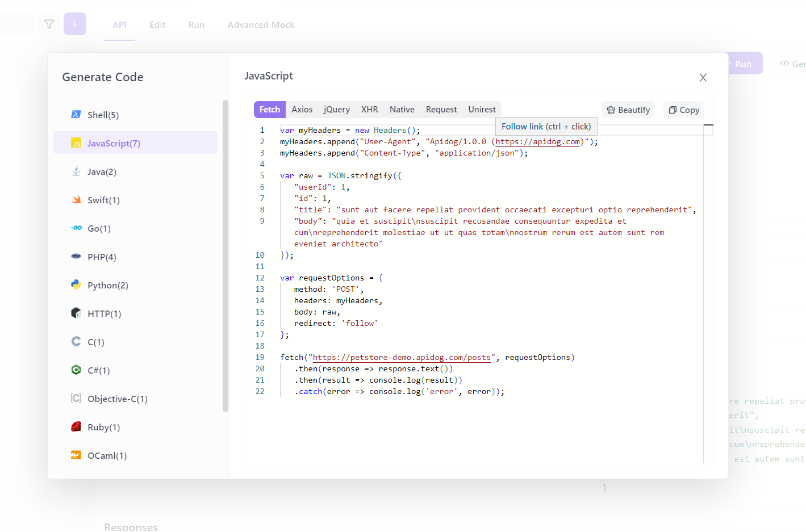
Task: Select Shell(5) language entry
Action: click(x=135, y=115)
